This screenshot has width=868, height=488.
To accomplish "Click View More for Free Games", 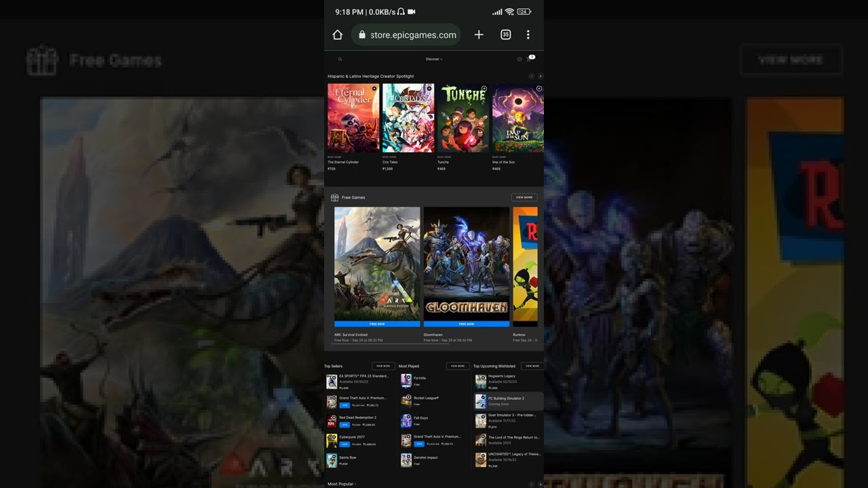I will [524, 197].
